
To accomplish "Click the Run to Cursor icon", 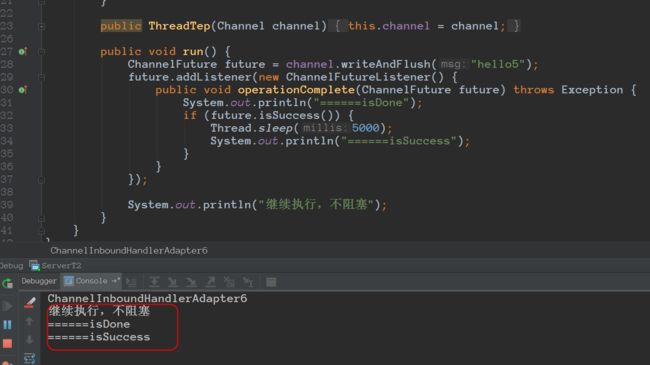I will pyautogui.click(x=248, y=282).
